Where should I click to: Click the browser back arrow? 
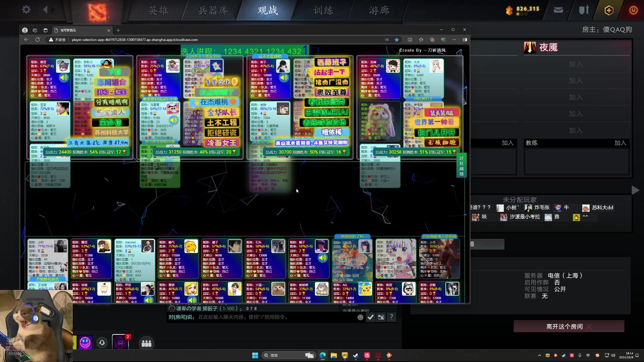click(26, 40)
